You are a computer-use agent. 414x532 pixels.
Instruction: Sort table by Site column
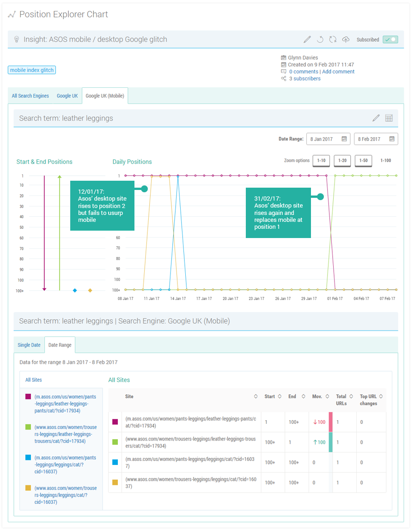pyautogui.click(x=256, y=397)
